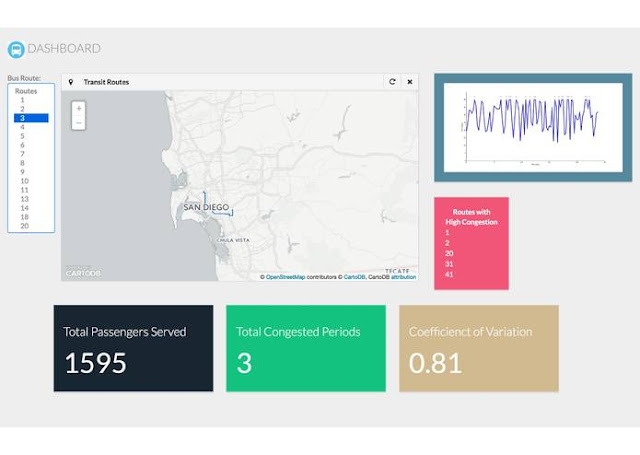
Task: Click route 2 in High Congestion card
Action: click(447, 243)
